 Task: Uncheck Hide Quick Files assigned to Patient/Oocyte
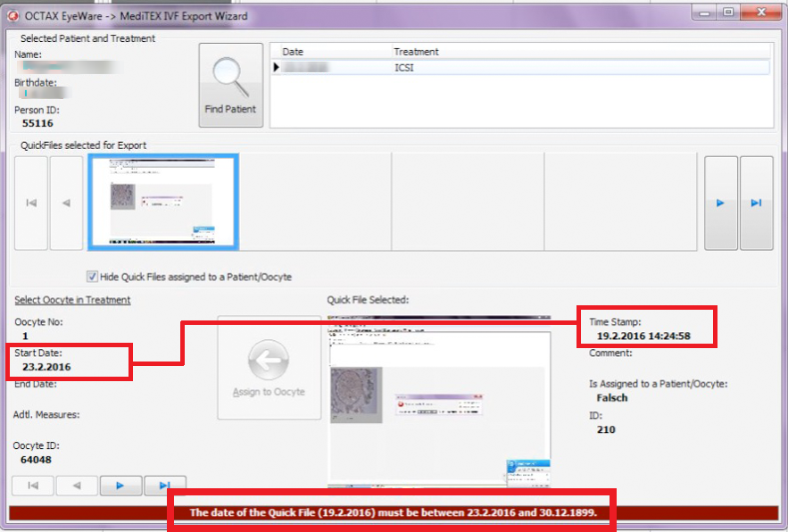tap(92, 277)
